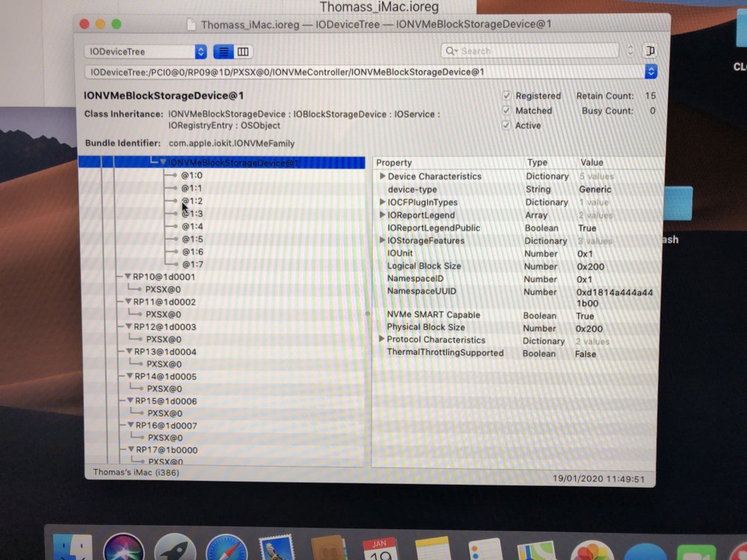The image size is (747, 560).
Task: Select PXSX@0 under RP14@1d0005
Action: [x=164, y=388]
